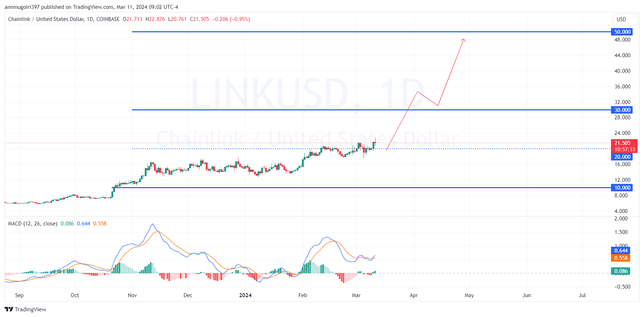Viewport: 644px width, 317px height.
Task: Click the Oct label on time axis
Action: point(75,295)
